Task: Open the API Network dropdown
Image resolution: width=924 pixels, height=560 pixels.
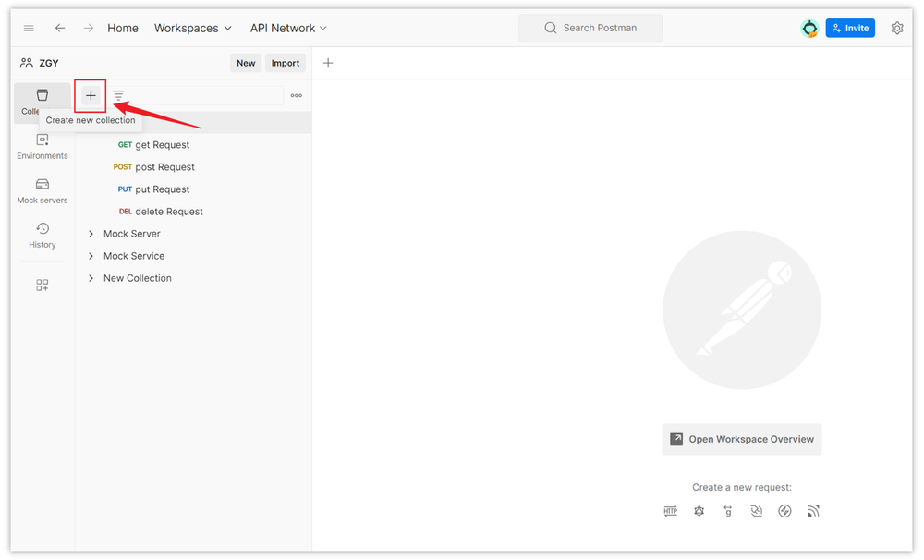Action: click(x=288, y=28)
